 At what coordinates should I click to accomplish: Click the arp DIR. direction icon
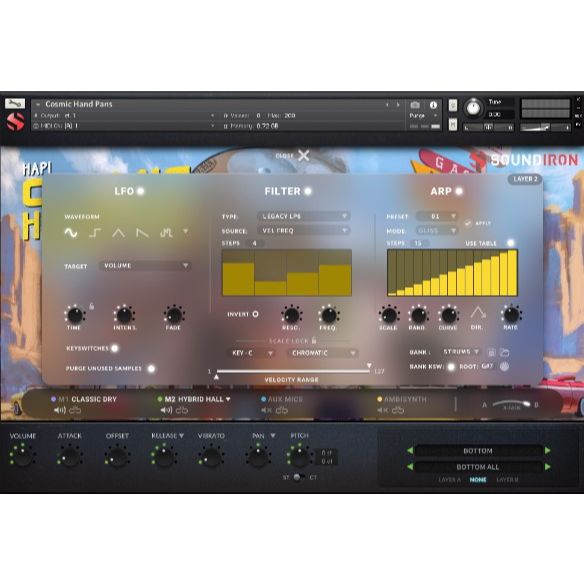tap(477, 312)
